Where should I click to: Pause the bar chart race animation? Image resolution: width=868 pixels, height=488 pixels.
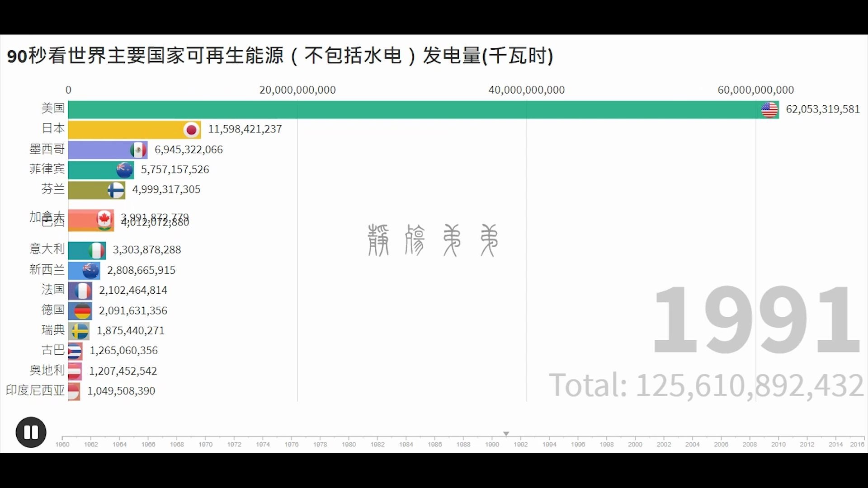(x=31, y=432)
